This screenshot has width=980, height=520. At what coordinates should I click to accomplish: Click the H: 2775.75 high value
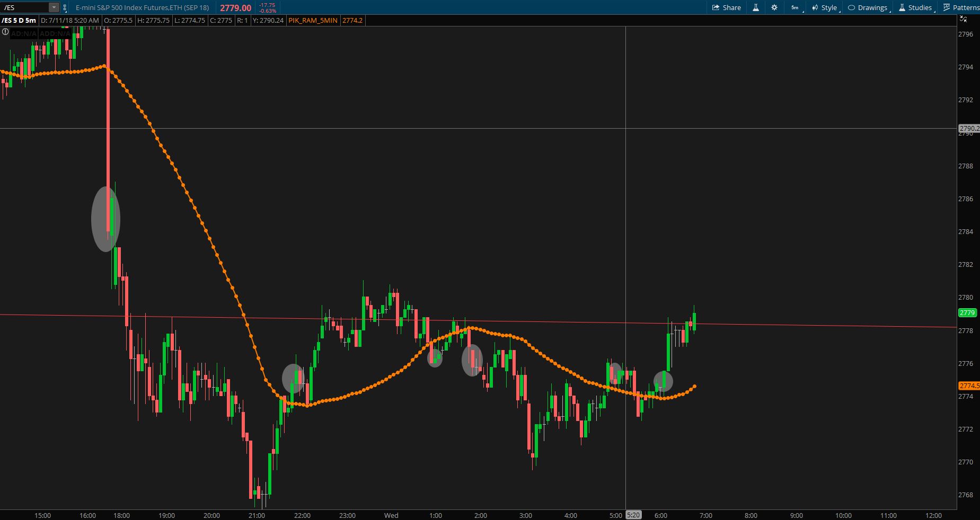click(x=153, y=20)
